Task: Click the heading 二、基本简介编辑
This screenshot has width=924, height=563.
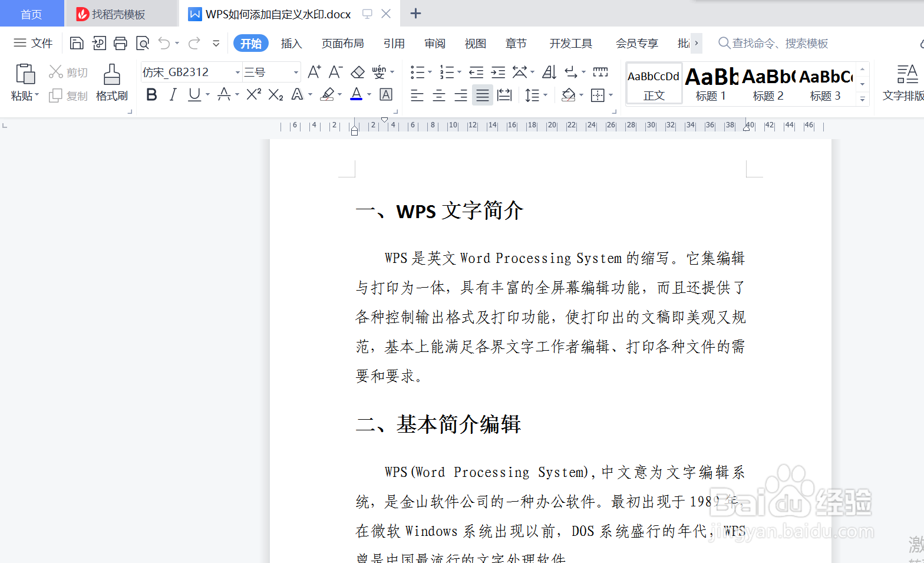Action: pyautogui.click(x=438, y=424)
